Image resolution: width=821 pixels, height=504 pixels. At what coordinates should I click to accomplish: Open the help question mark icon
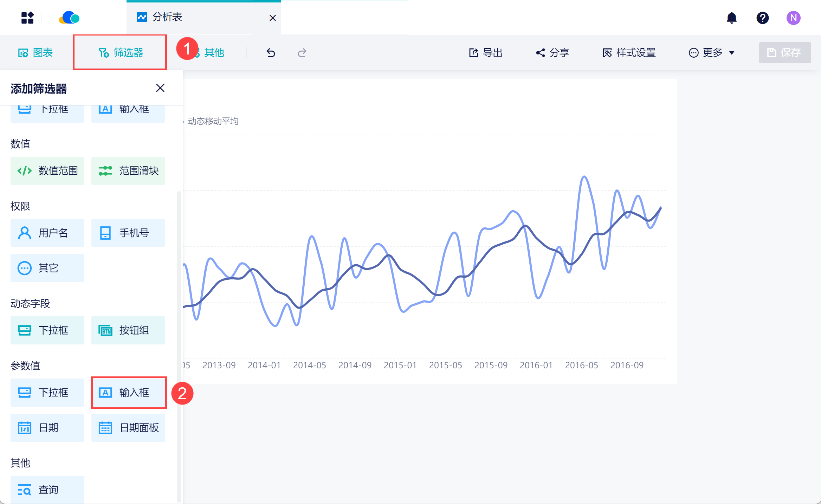point(763,18)
